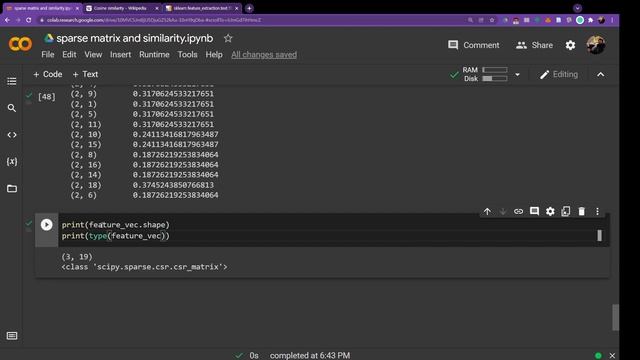640x360 pixels.
Task: Open the Chrome extensions puzzle icon
Action: click(591, 20)
